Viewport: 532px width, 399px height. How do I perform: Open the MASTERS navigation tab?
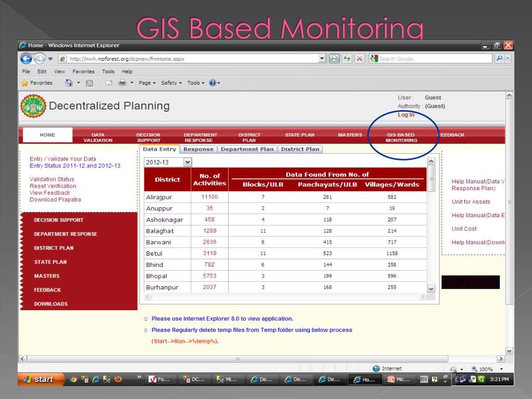350,135
